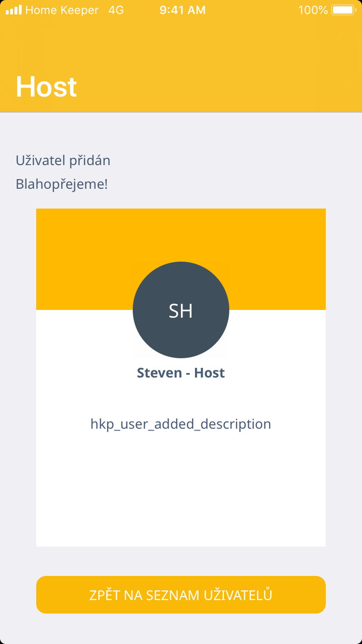Tap the battery icon in status bar
This screenshot has width=362, height=644.
coord(343,10)
